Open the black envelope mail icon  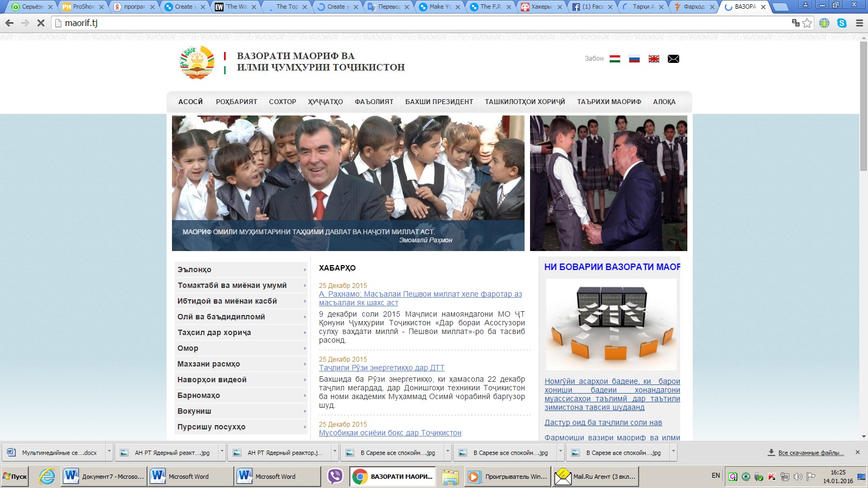coord(673,59)
